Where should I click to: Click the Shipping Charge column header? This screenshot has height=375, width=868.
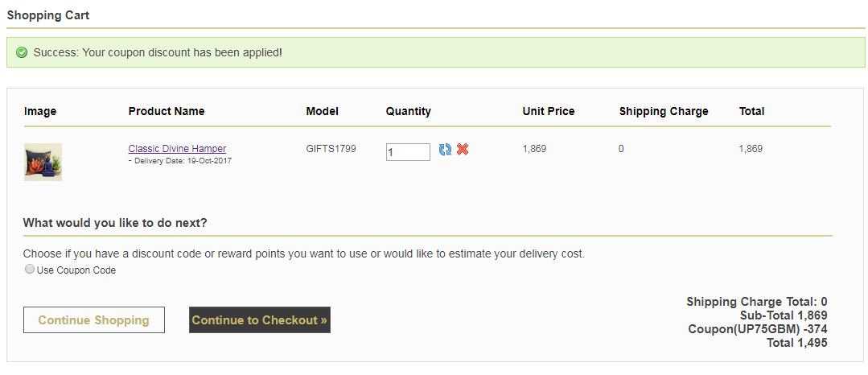[663, 111]
